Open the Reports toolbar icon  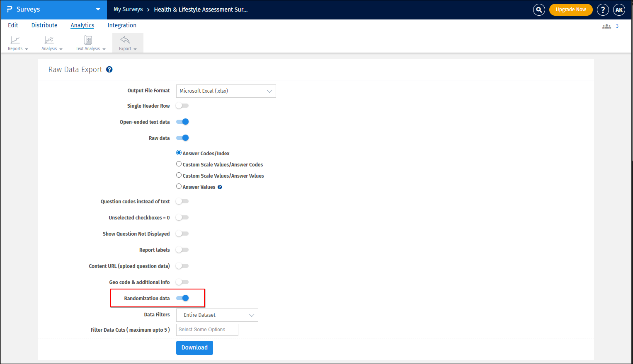coord(15,43)
